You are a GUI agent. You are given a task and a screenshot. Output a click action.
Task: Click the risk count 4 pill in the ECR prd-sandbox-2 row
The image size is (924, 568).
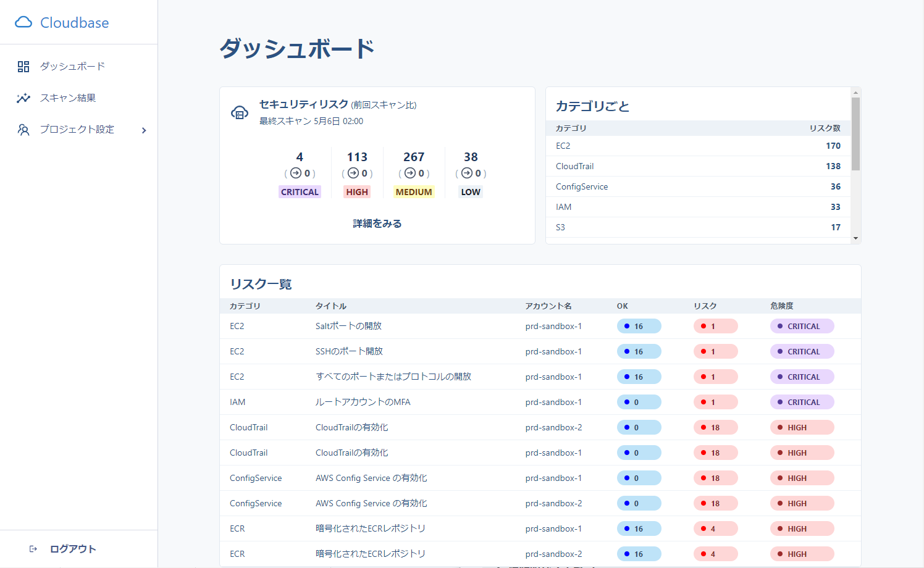(716, 554)
